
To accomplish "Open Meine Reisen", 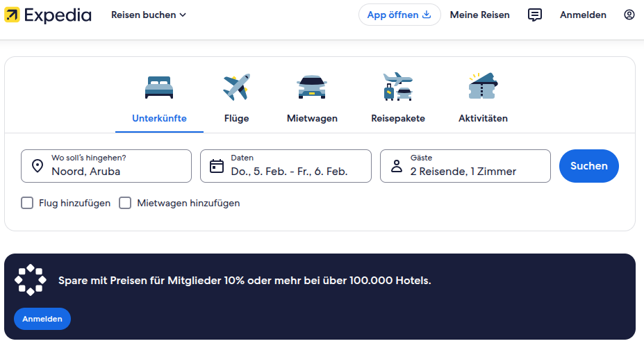I will [479, 15].
